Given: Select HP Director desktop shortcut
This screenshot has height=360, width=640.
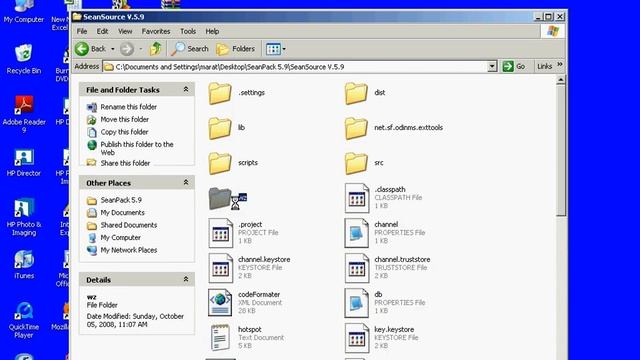Looking at the screenshot, I should pos(24,162).
